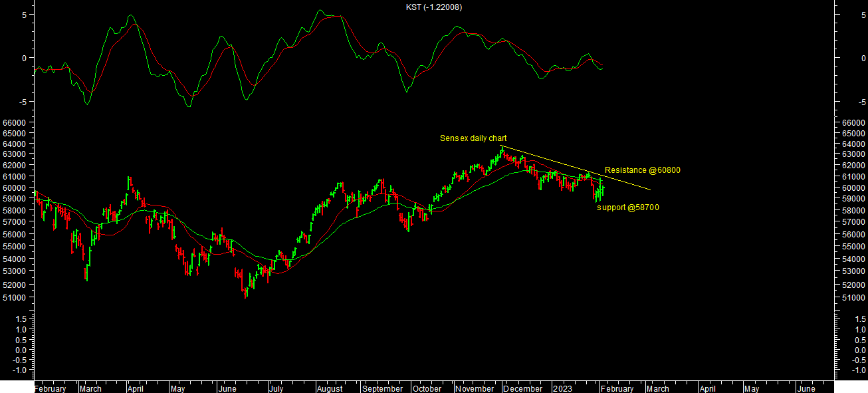The image size is (868, 393).
Task: Select the August marker on date axis
Action: pos(330,388)
